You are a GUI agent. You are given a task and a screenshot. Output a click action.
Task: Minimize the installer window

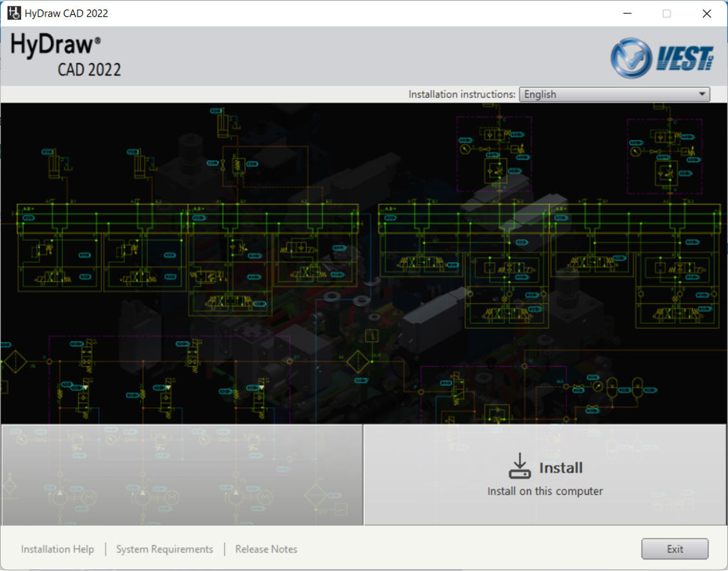pos(626,13)
